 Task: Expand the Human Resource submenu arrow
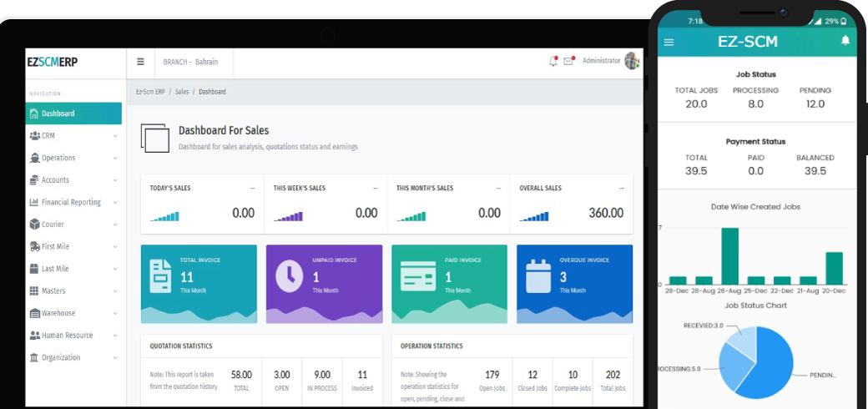pyautogui.click(x=115, y=336)
